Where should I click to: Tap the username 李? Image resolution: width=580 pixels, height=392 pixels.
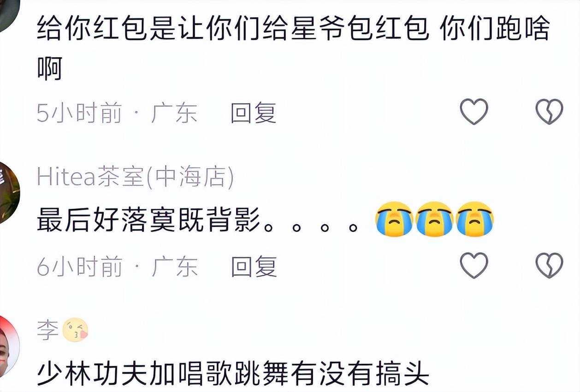[47, 331]
